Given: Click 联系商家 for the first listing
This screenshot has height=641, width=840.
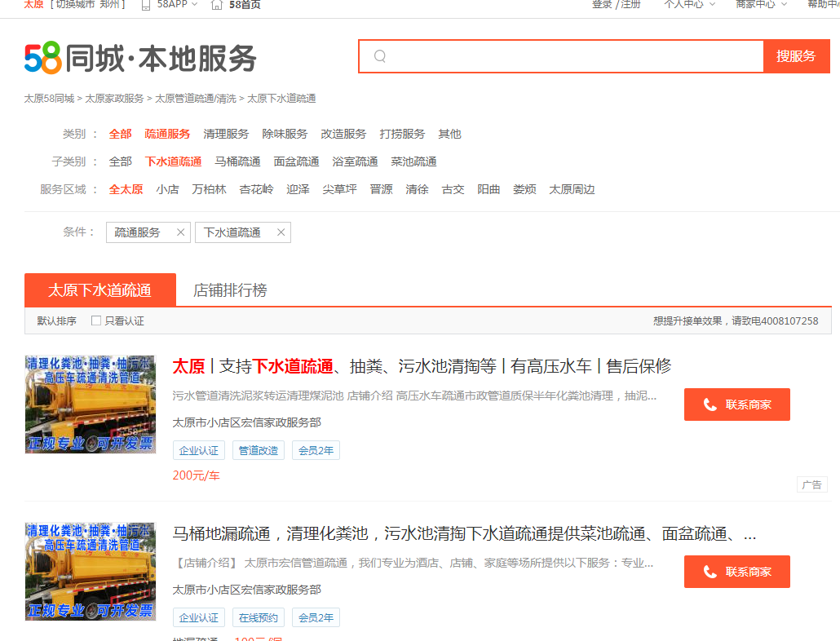Looking at the screenshot, I should tap(736, 404).
